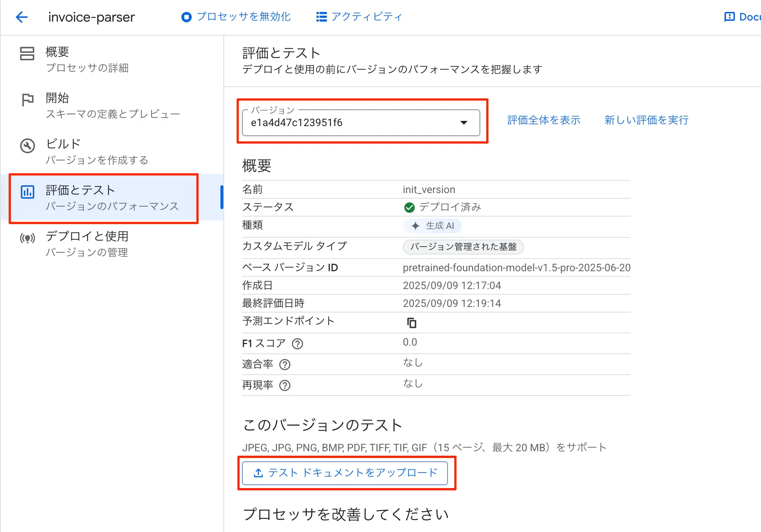Viewport: 761px width, 532px height.
Task: Click the 評価とテスト chart icon in sidebar
Action: [28, 192]
